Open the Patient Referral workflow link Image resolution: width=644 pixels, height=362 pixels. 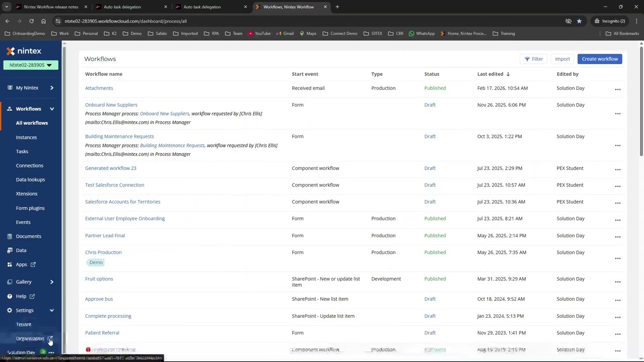[x=102, y=332]
